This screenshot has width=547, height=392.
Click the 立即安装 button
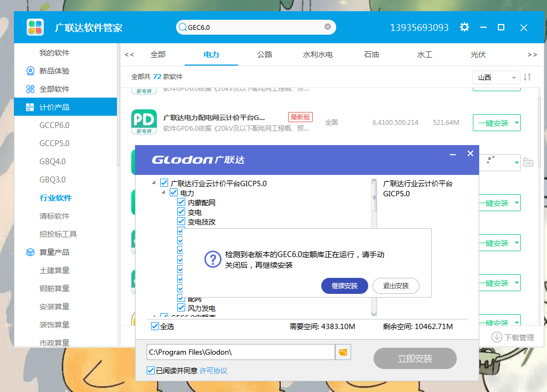[x=415, y=358]
